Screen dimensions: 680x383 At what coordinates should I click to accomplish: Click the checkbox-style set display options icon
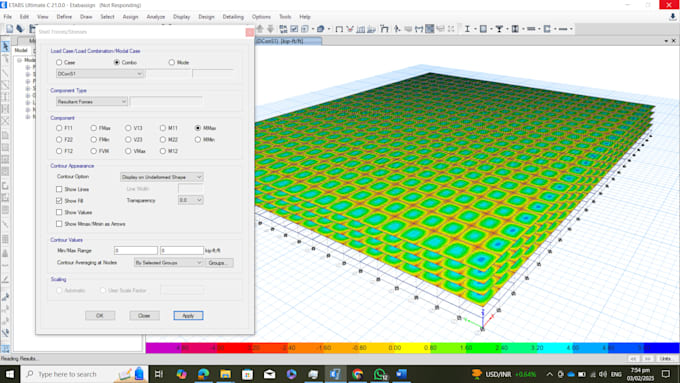(294, 29)
